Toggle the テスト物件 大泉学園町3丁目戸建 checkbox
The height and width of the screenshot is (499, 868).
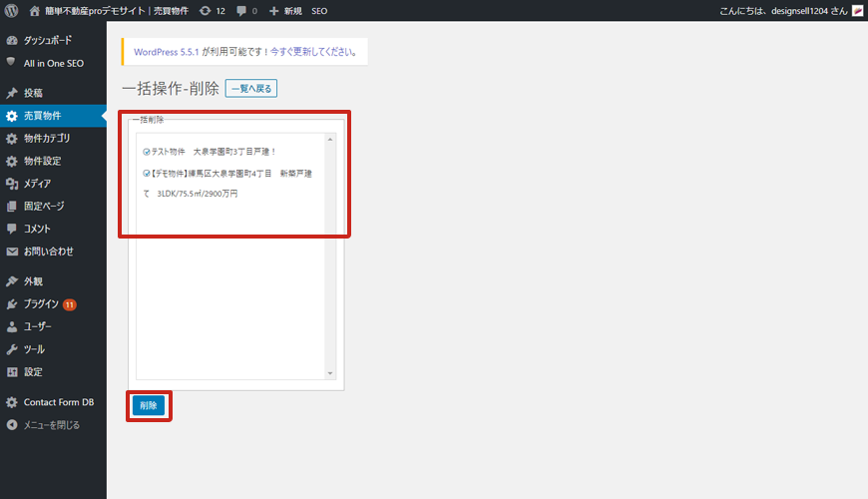click(x=147, y=153)
